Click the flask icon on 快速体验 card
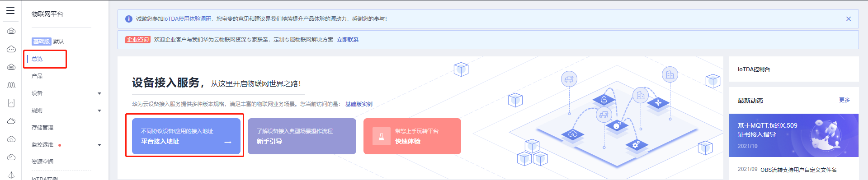The width and height of the screenshot is (868, 180). (x=381, y=137)
